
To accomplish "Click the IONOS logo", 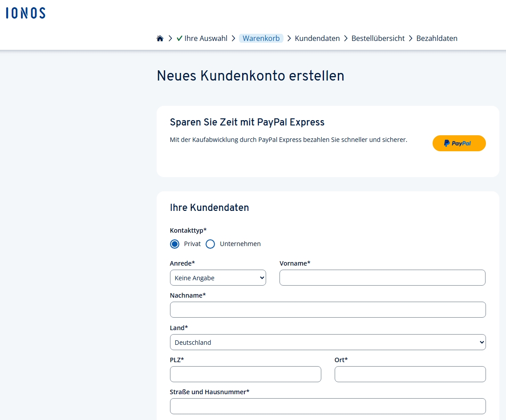I will tap(26, 13).
